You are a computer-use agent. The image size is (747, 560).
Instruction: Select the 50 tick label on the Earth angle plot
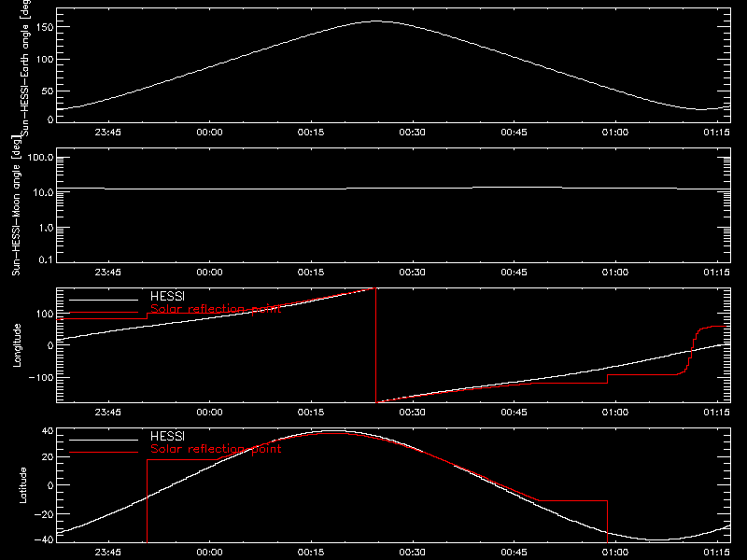[x=48, y=91]
